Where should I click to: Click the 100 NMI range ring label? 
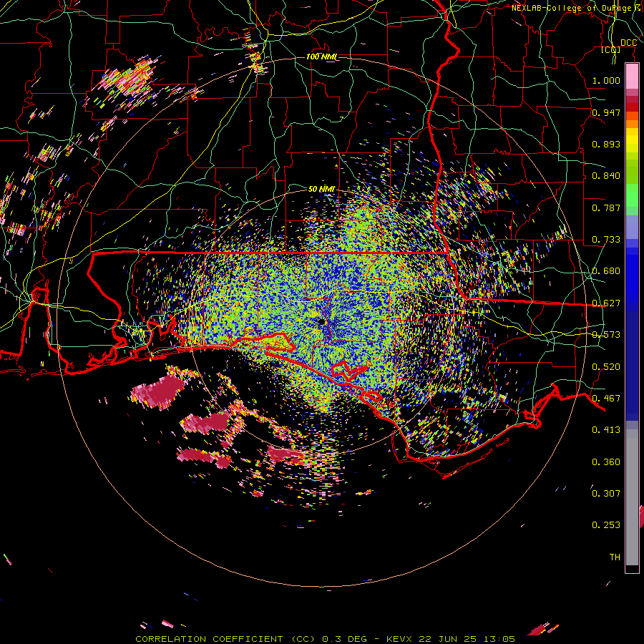321,57
